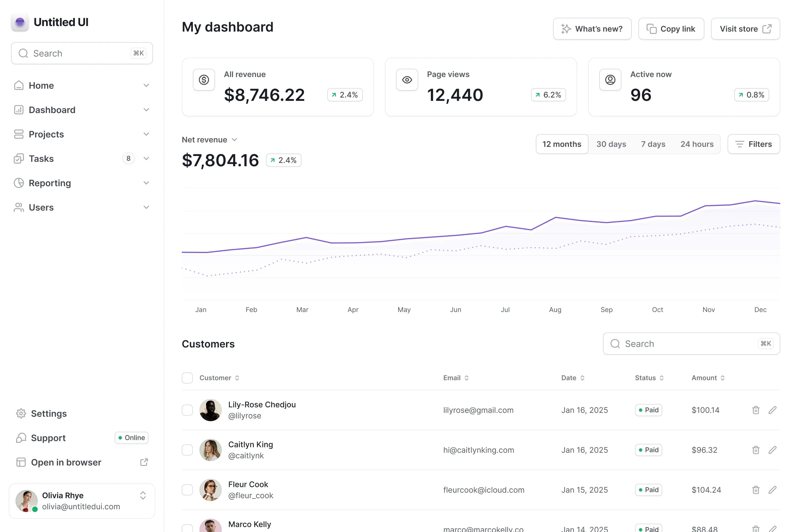This screenshot has width=798, height=532.
Task: Click the Visit store button
Action: (x=745, y=29)
